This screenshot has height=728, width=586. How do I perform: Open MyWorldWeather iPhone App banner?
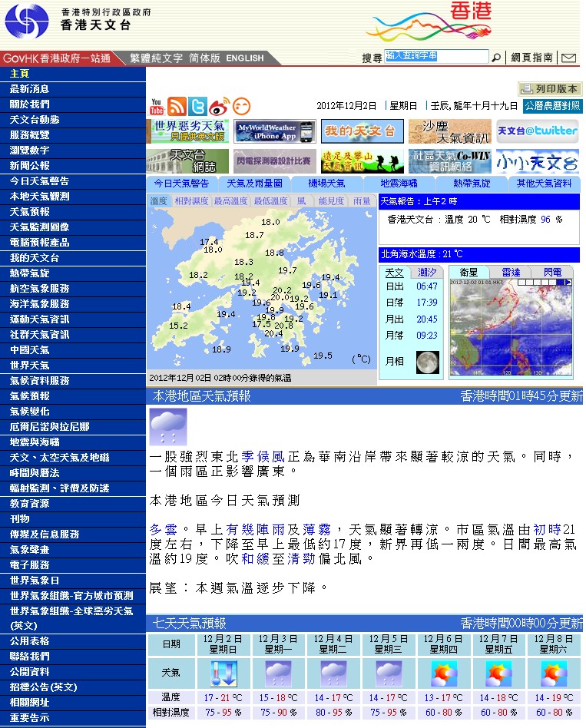pyautogui.click(x=275, y=131)
